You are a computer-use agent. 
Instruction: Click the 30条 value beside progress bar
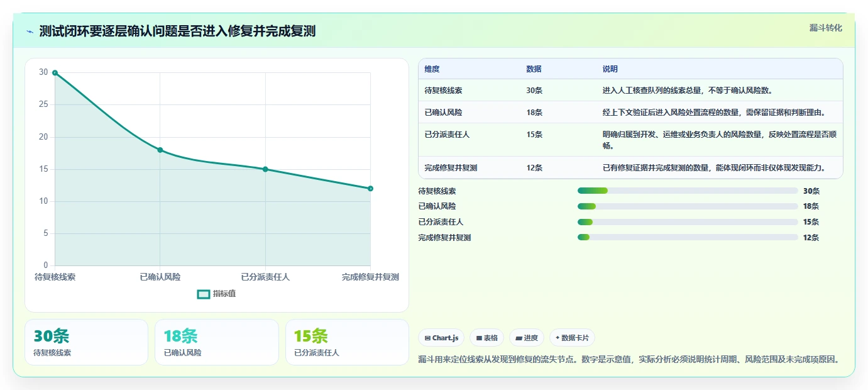point(811,191)
